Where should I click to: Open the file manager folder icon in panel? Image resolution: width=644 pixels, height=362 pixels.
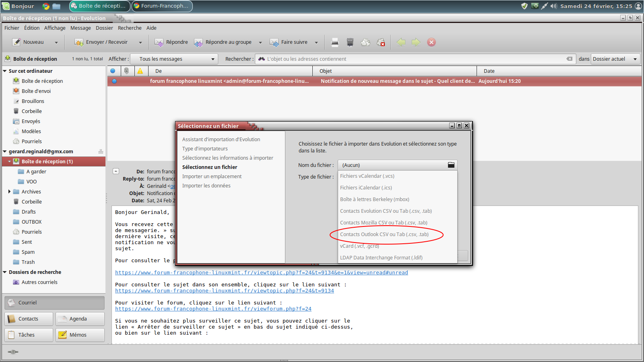coord(56,6)
